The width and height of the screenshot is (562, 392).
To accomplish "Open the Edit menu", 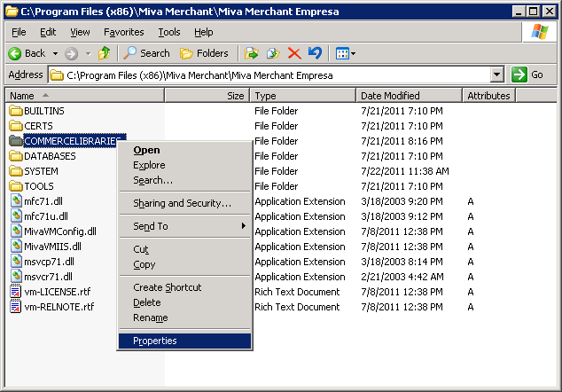I will 48,32.
